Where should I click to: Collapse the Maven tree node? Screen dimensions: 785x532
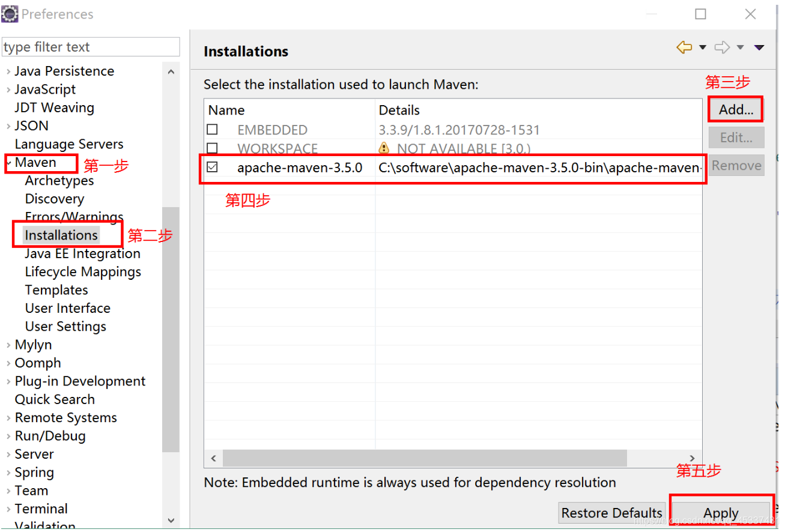8,163
